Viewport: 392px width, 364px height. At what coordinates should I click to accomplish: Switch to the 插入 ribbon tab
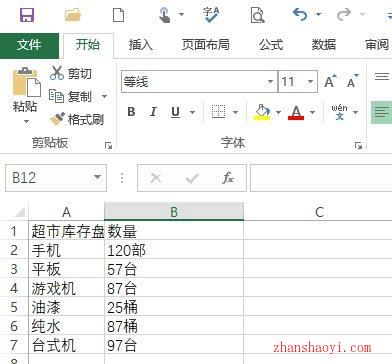141,45
